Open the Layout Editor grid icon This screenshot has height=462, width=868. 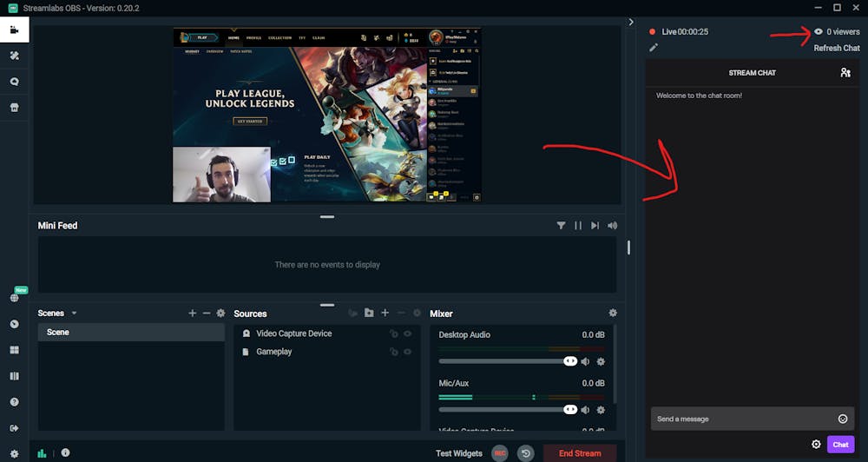[x=15, y=350]
